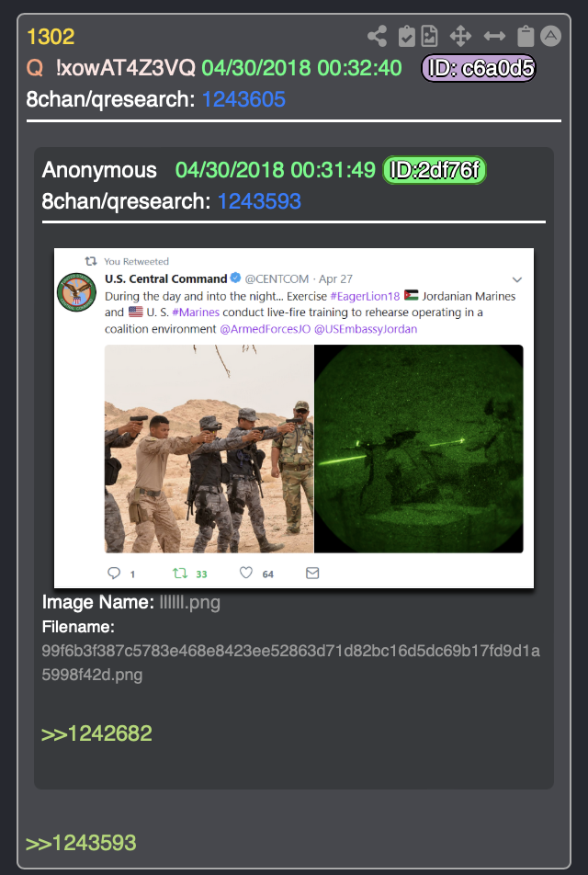Click the image file icon

tap(429, 36)
